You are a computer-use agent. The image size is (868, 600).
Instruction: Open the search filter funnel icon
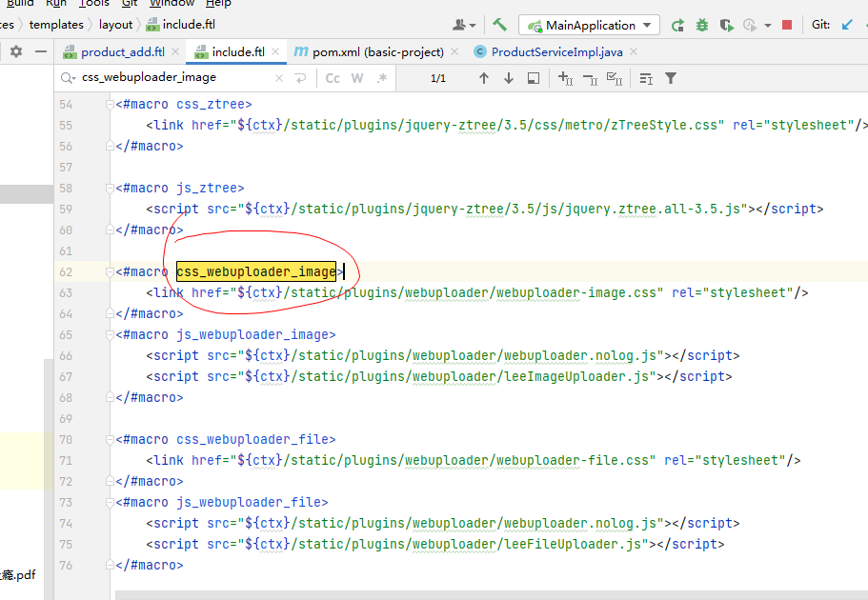(x=671, y=78)
